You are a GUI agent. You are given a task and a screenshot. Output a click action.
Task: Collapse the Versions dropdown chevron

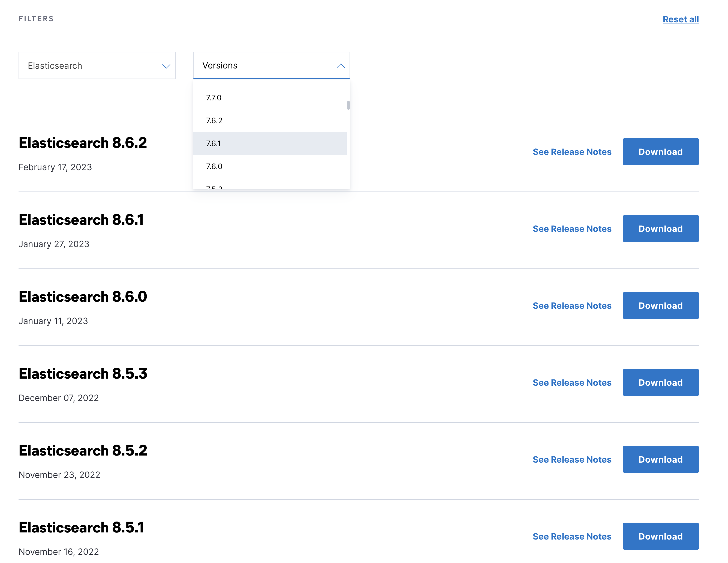coord(340,66)
